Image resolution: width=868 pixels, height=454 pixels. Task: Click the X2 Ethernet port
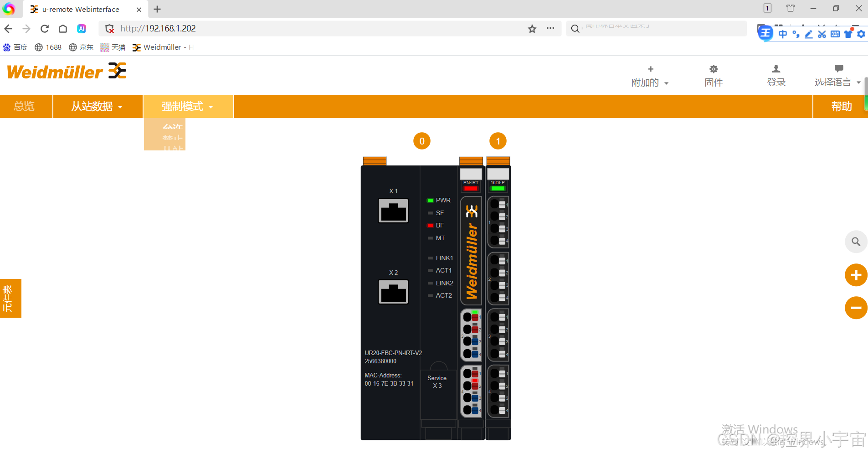pyautogui.click(x=393, y=292)
